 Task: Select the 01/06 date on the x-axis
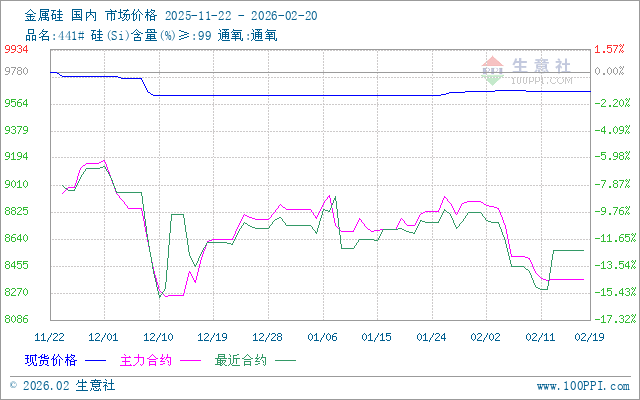point(321,336)
